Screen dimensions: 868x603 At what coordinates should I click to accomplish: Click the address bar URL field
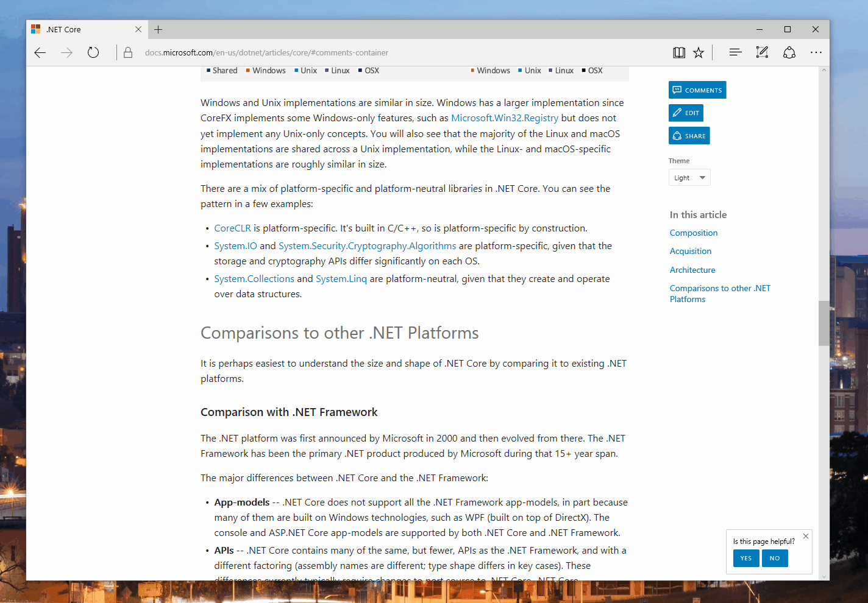pos(402,53)
